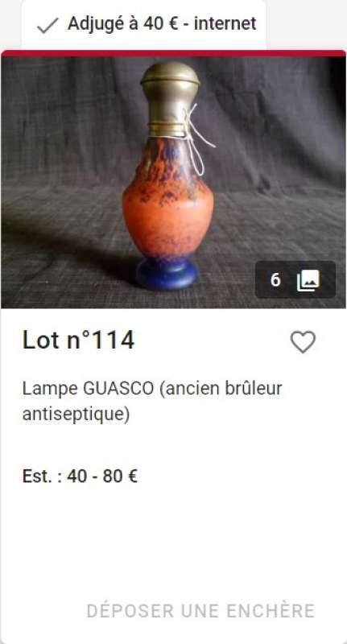Click the 40 € hammer price amount

point(159,24)
